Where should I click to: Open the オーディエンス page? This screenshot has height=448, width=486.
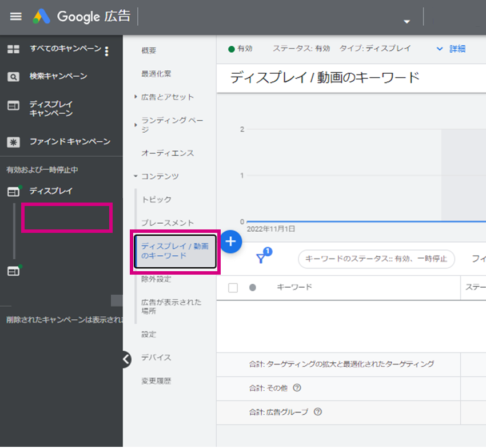coord(168,153)
